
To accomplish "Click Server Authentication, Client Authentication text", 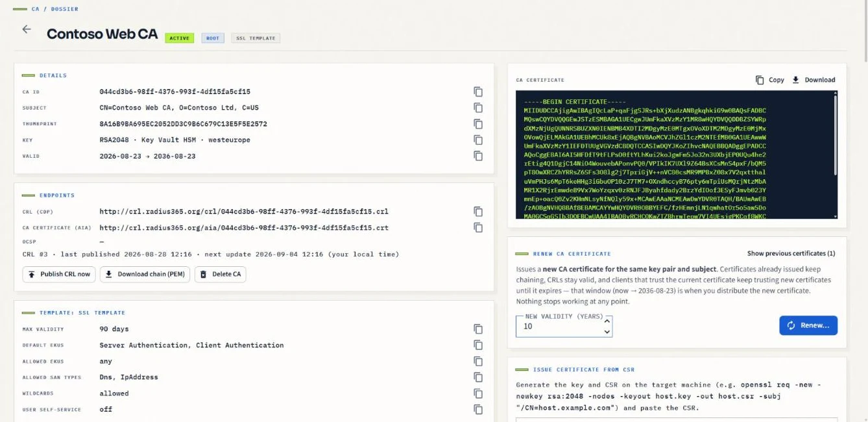I will [191, 345].
